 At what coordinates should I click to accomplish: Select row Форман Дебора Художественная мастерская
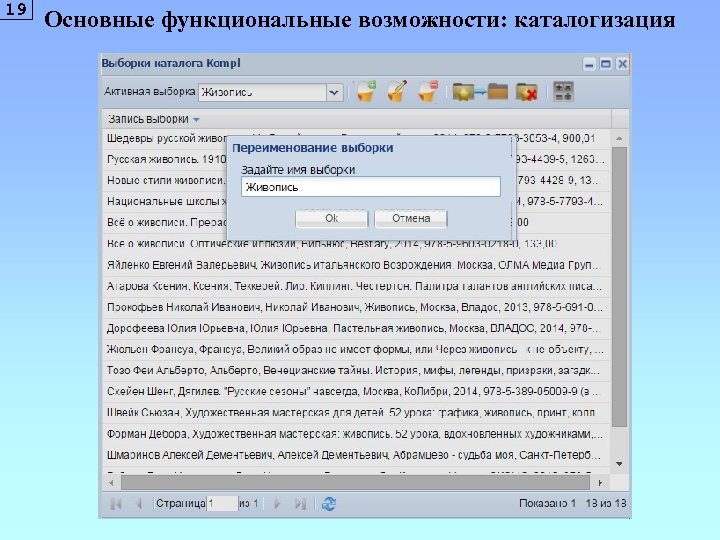357,434
